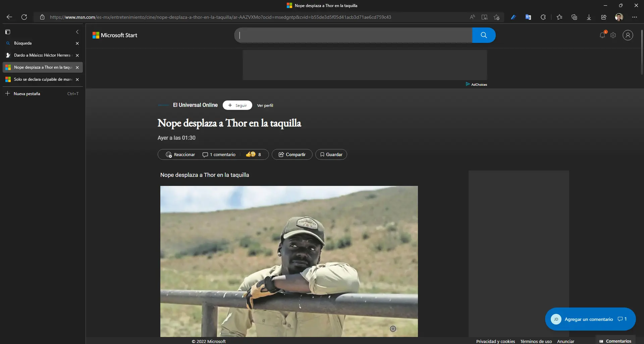Open the Favorites list icon
Screen dimensions: 644x344
click(559, 17)
